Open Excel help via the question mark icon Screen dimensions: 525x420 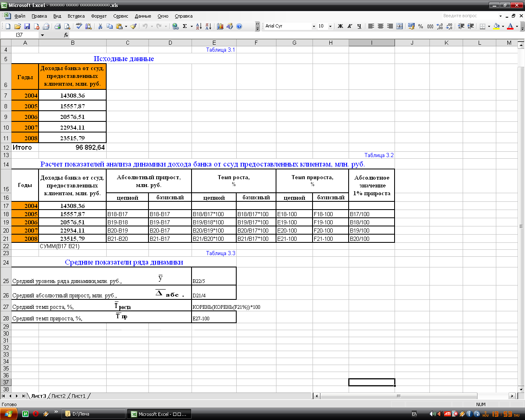point(239,26)
